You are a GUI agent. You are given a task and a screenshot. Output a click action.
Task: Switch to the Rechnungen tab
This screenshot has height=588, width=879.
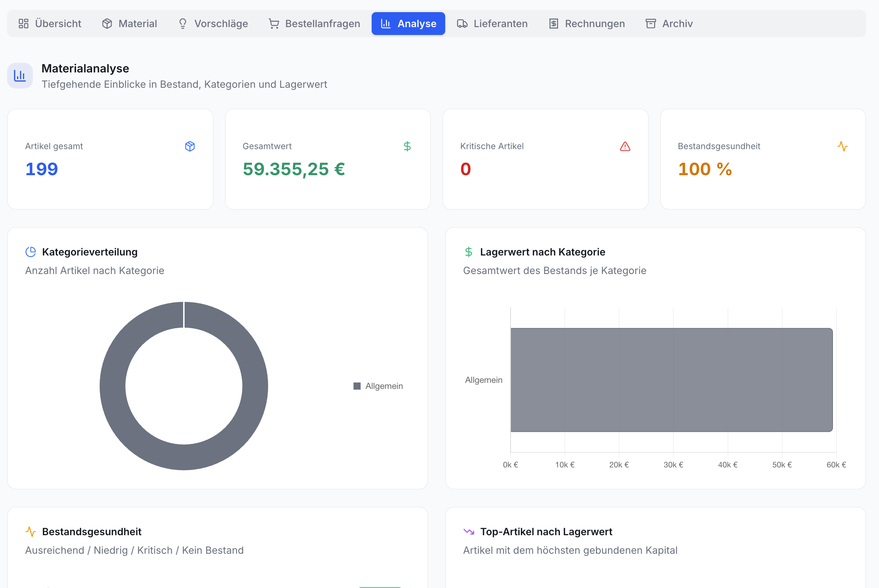(x=587, y=24)
